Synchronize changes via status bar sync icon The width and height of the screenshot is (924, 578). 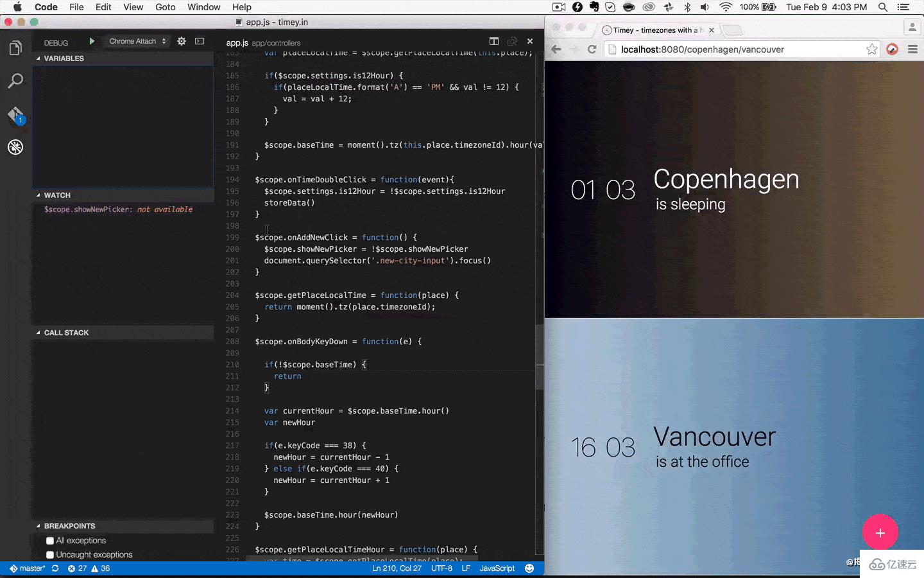tap(55, 568)
